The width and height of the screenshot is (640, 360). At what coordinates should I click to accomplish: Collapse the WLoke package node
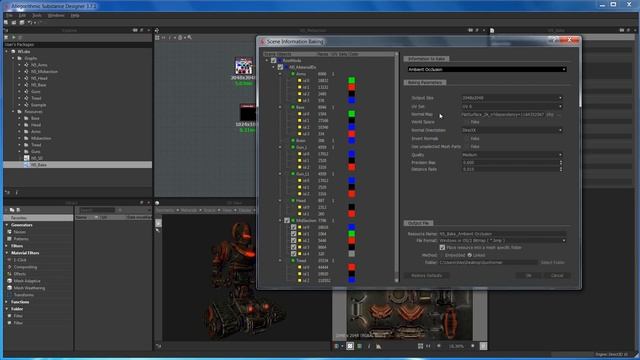[7, 52]
